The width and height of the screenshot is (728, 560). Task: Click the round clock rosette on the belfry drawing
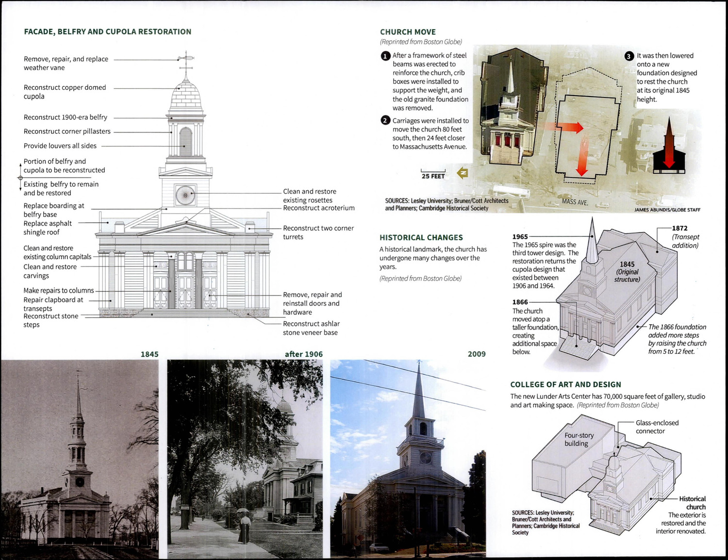coord(185,195)
